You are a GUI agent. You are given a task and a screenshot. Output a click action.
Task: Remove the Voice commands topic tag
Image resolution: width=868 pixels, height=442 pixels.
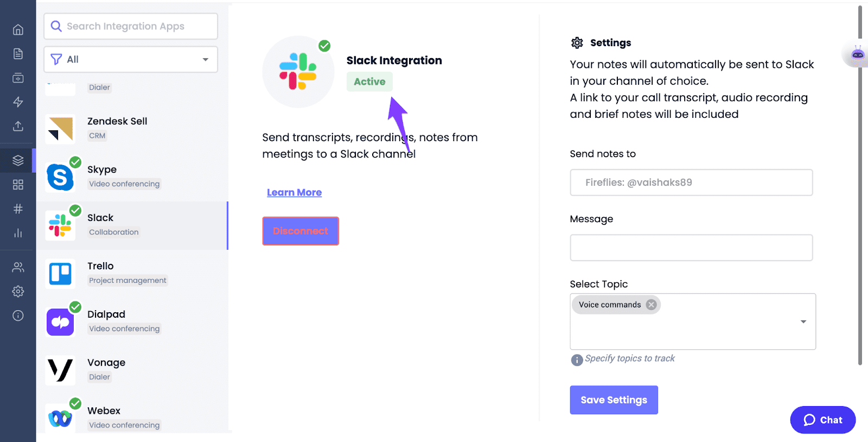point(651,304)
